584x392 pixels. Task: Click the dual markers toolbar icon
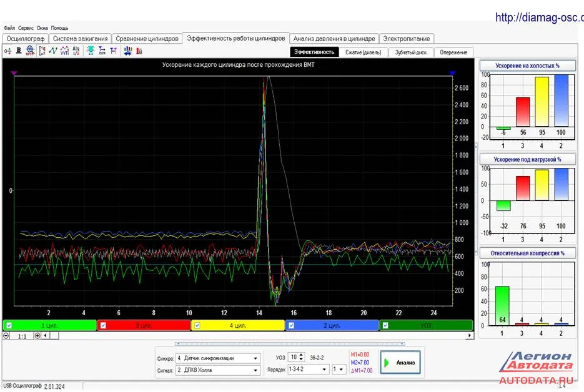pyautogui.click(x=113, y=51)
